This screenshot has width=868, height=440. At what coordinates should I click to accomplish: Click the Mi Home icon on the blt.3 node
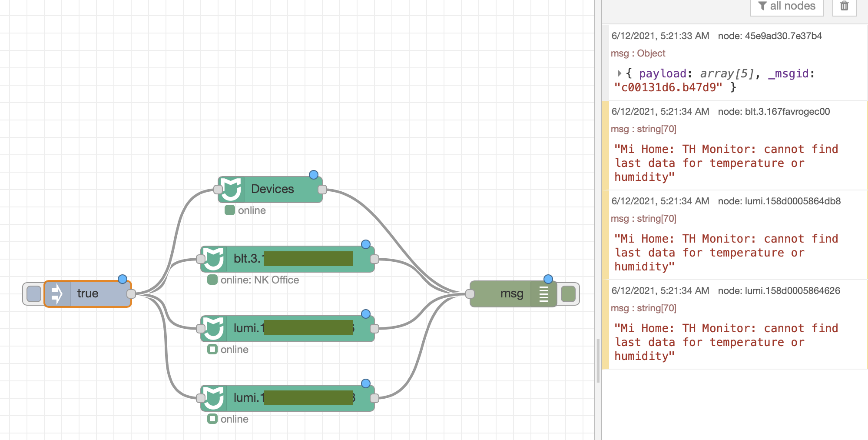[214, 258]
